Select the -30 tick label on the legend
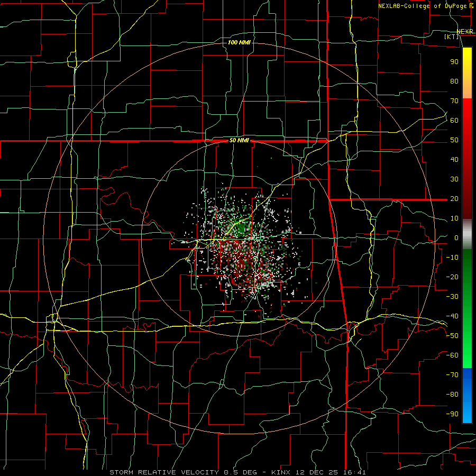The image size is (476, 476). pos(452,297)
